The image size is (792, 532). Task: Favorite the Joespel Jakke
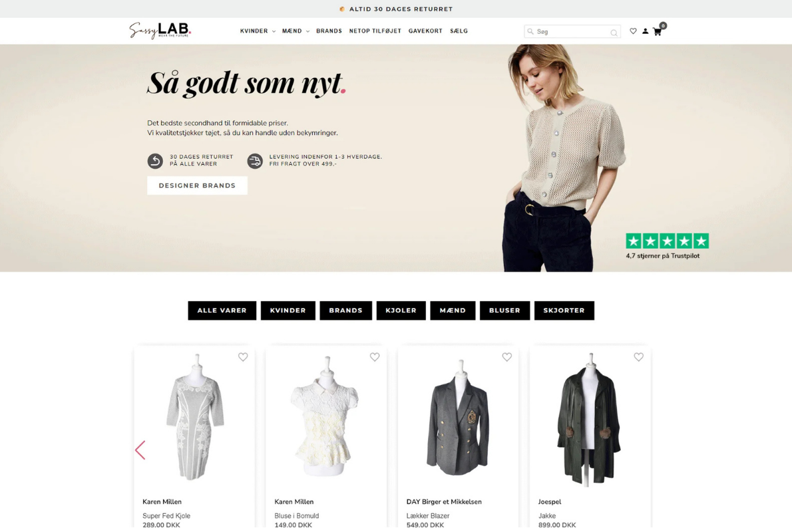[x=639, y=357]
